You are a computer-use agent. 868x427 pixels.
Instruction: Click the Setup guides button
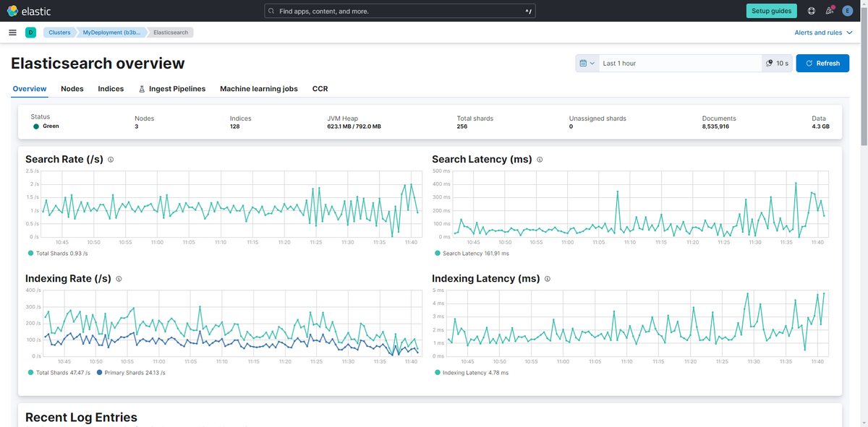(x=770, y=10)
